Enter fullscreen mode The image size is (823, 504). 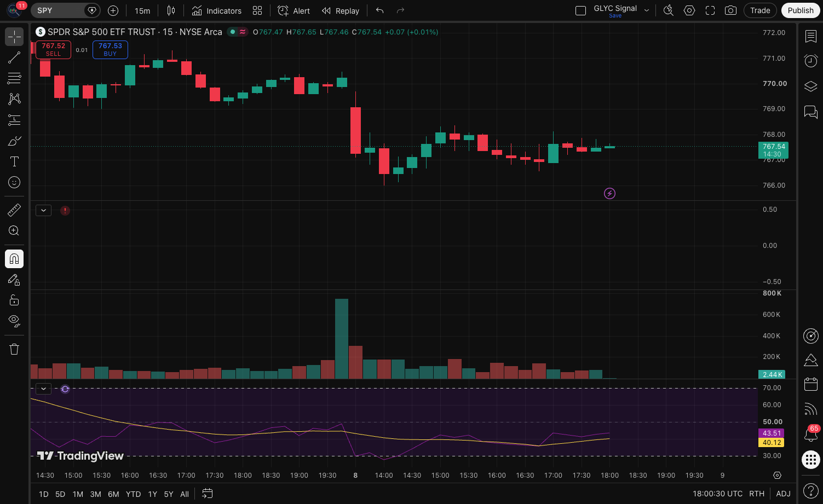[x=710, y=10]
